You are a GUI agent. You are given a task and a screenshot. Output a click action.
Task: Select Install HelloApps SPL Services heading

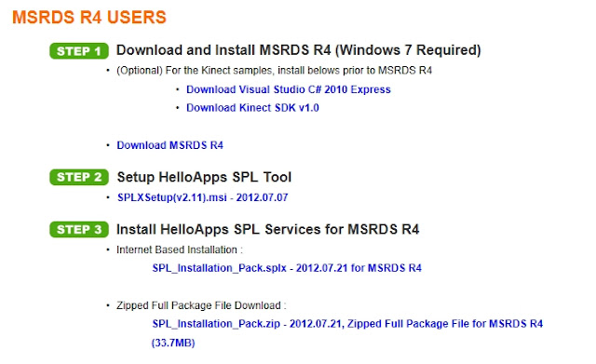267,230
